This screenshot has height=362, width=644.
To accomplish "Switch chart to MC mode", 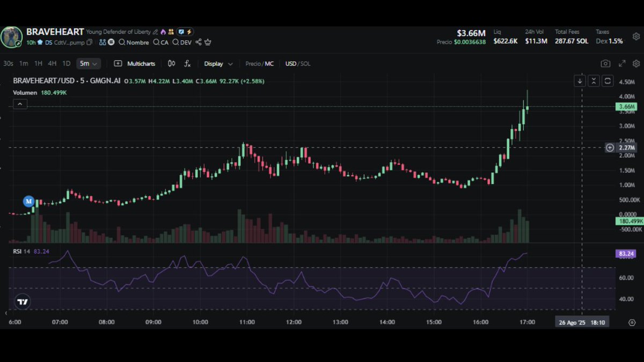I will tap(269, 63).
